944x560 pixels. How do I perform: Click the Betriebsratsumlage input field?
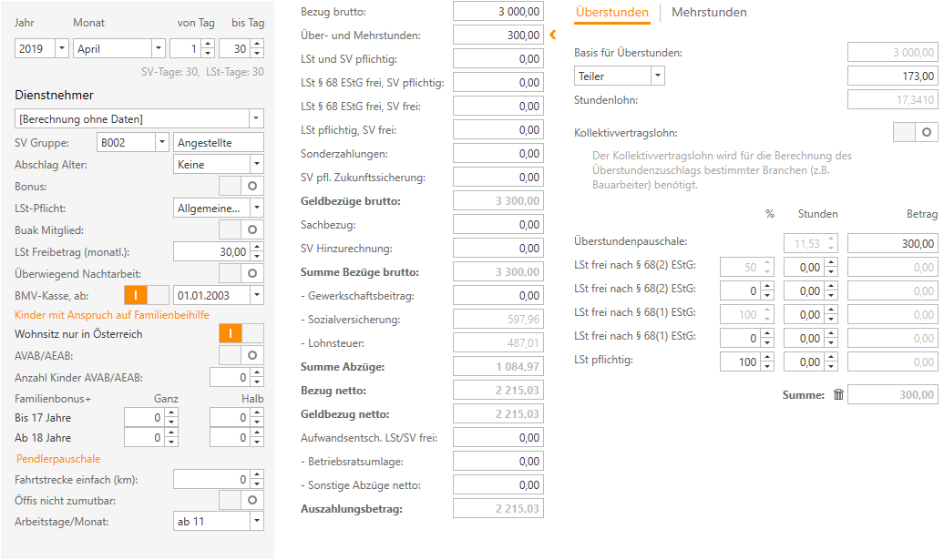[498, 462]
